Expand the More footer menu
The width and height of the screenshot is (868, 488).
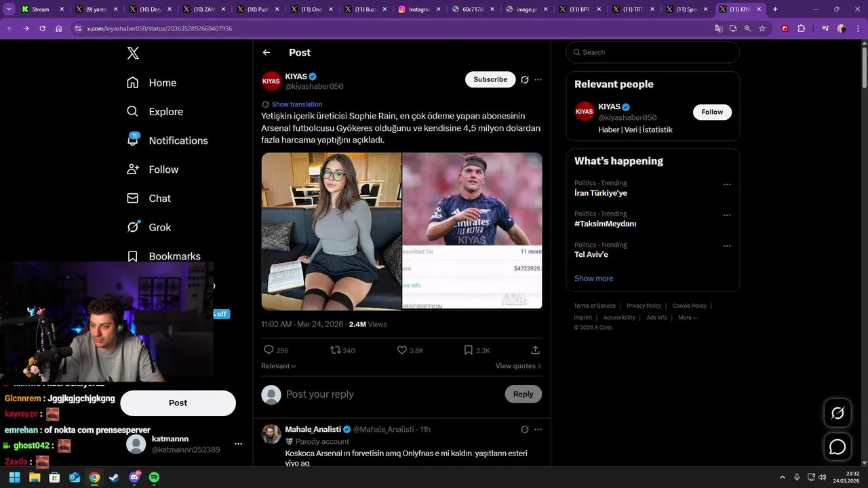[688, 317]
